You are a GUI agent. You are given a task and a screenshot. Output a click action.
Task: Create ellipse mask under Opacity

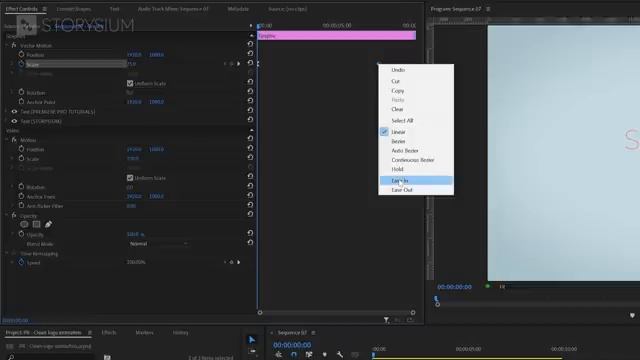(24, 224)
